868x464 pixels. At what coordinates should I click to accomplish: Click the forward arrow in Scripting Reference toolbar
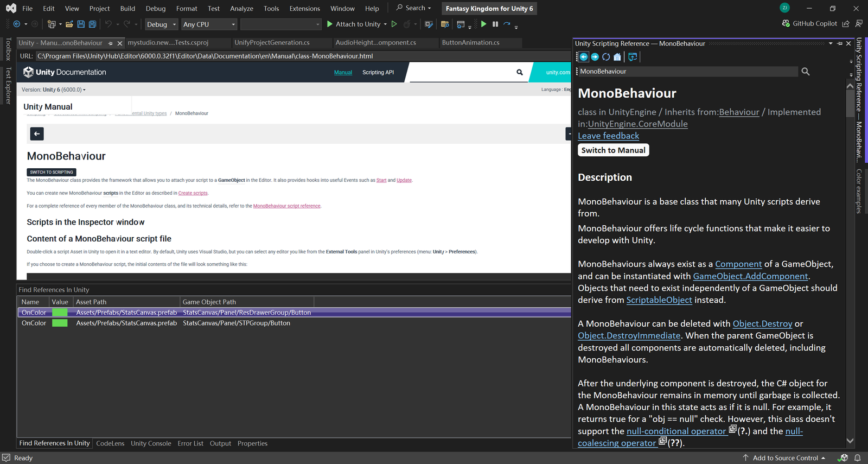(595, 57)
